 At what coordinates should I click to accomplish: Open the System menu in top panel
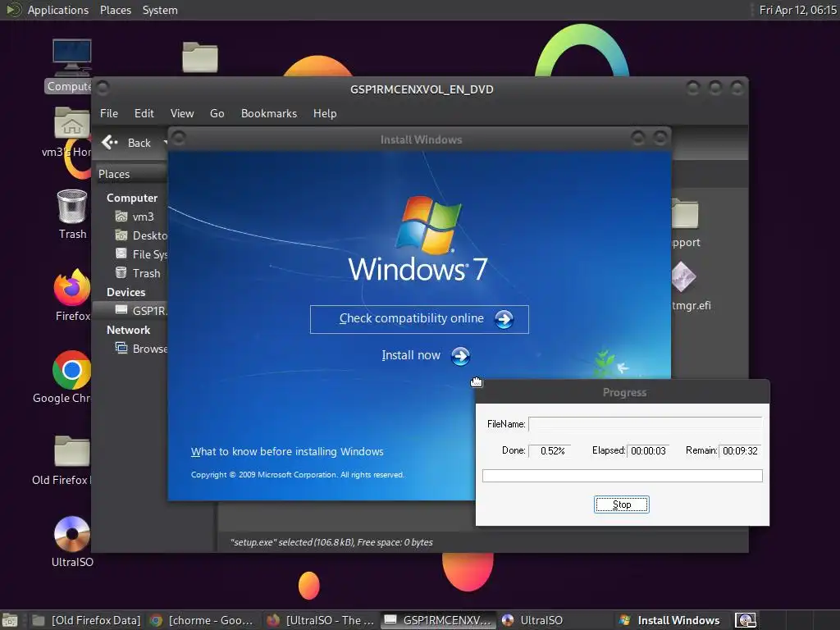pos(160,10)
